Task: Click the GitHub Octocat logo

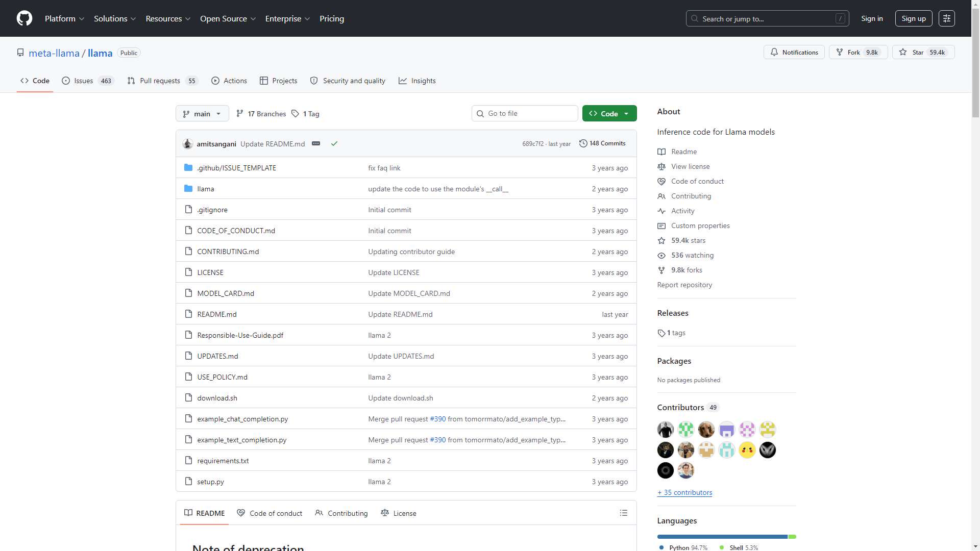Action: (24, 18)
